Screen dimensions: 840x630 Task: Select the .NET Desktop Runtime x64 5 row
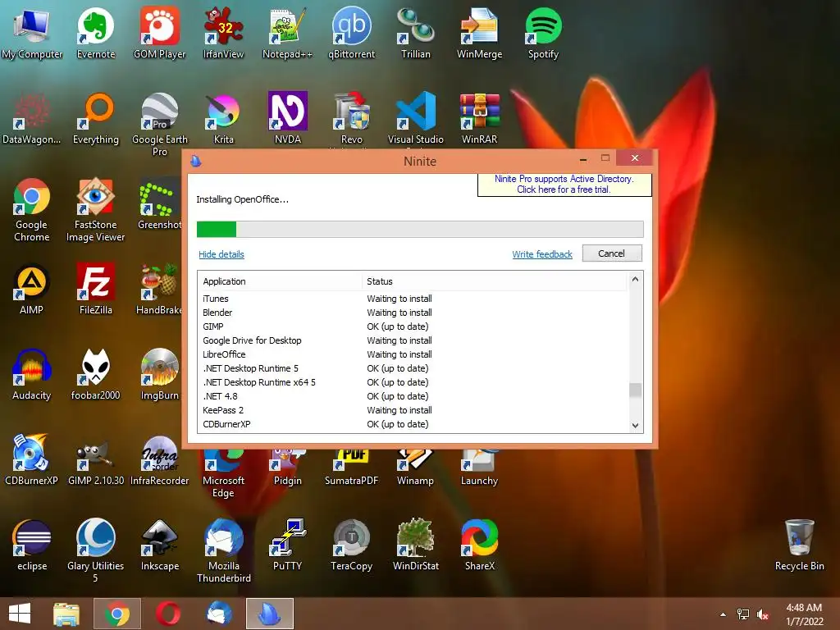point(413,382)
